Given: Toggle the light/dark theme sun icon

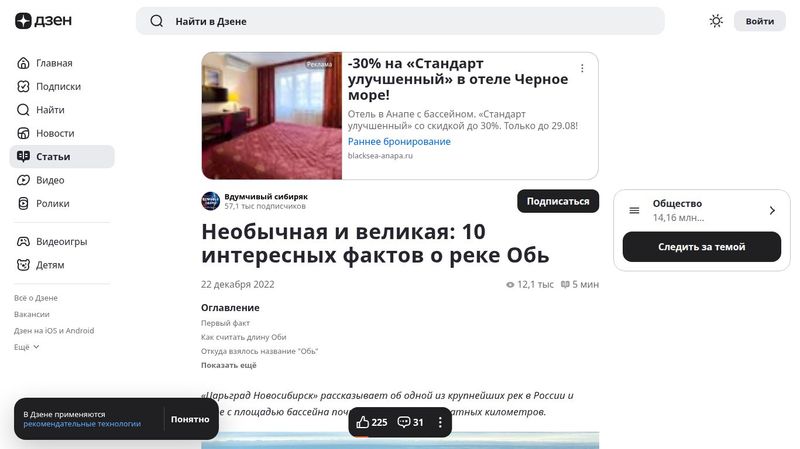Looking at the screenshot, I should click(716, 21).
